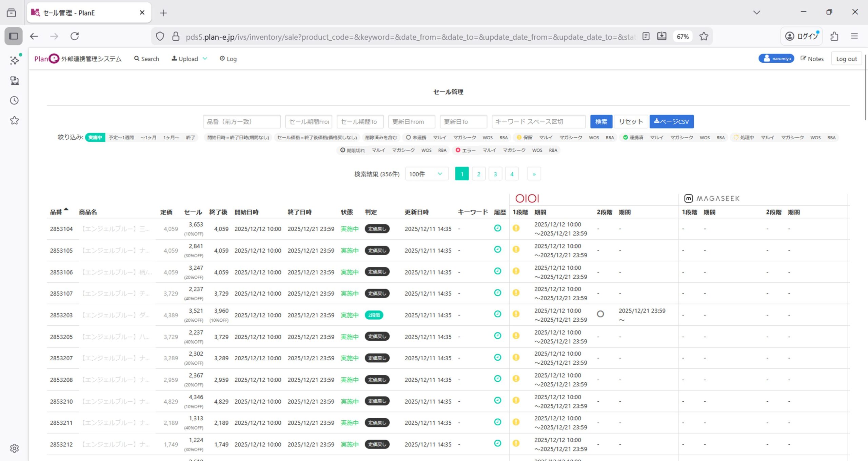This screenshot has height=461, width=868.
Task: Open Firefox sidebar history clock icon
Action: (x=14, y=100)
